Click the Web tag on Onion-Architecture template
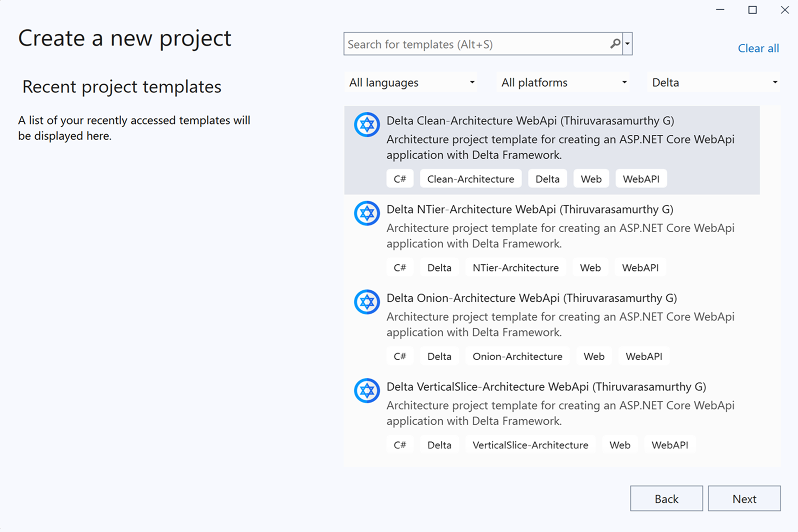 point(594,357)
